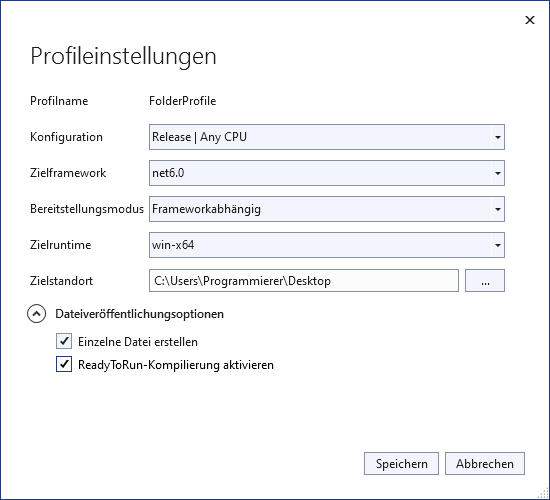Close the Profileinstellungen dialog with X
Screen dimensions: 550x500
(x=530, y=20)
